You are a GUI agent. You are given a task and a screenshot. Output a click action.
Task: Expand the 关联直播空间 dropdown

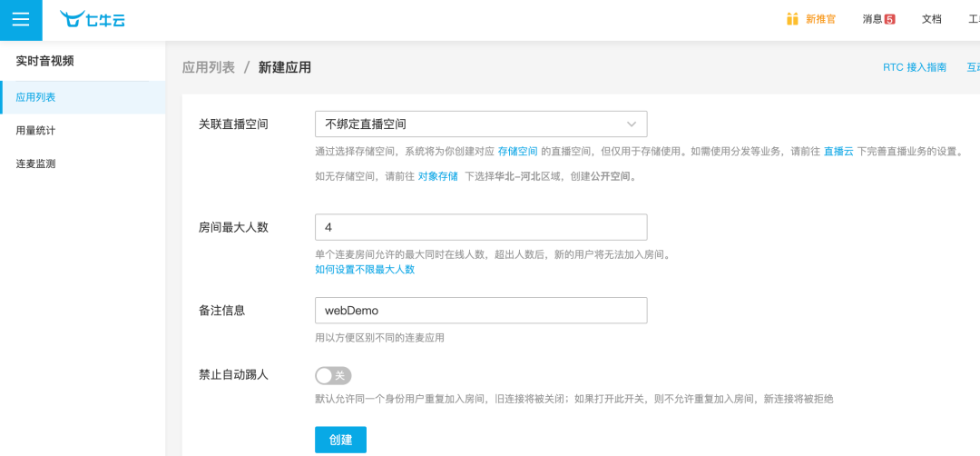point(480,124)
